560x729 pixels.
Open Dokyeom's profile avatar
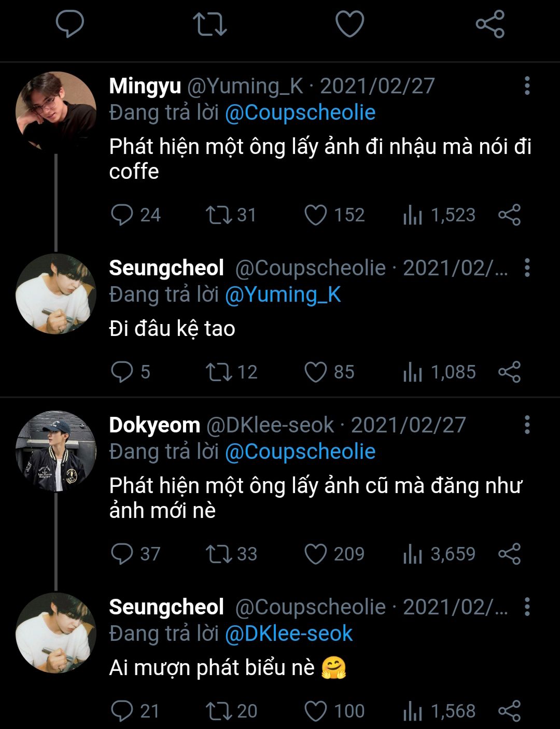(55, 451)
